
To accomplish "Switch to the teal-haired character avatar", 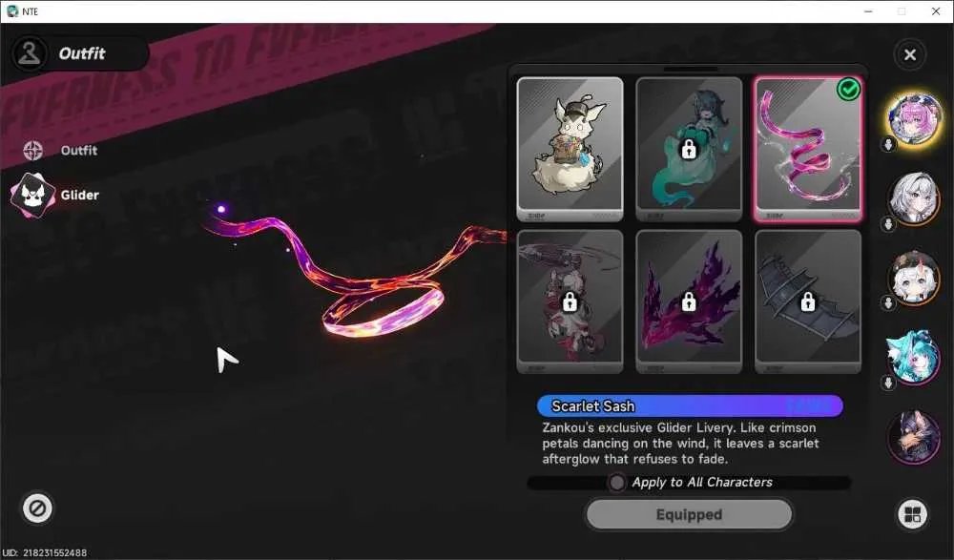I will coord(914,358).
